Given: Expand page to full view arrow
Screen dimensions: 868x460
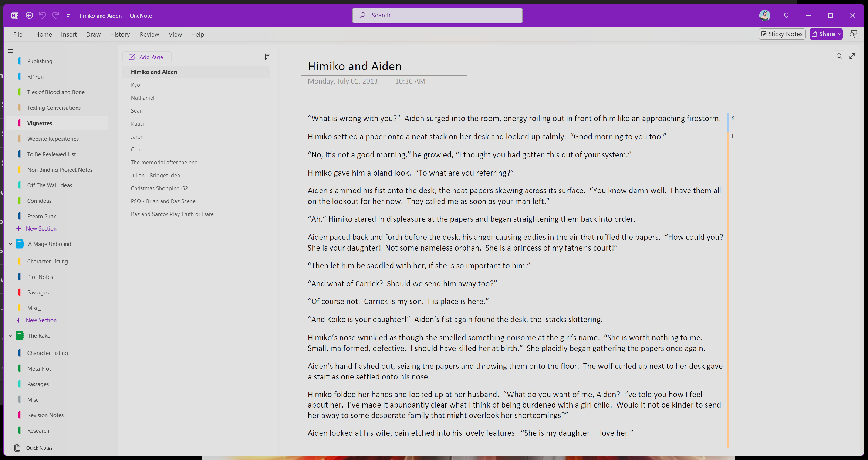Looking at the screenshot, I should tap(852, 56).
